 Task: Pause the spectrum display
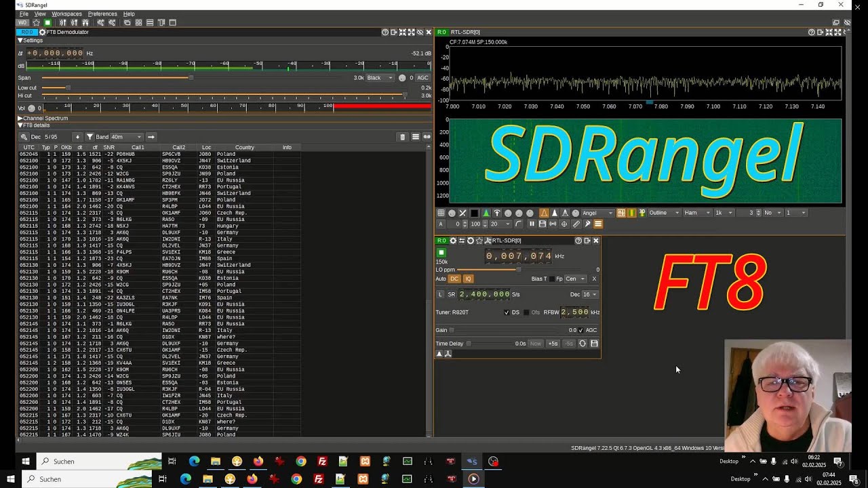tap(532, 224)
